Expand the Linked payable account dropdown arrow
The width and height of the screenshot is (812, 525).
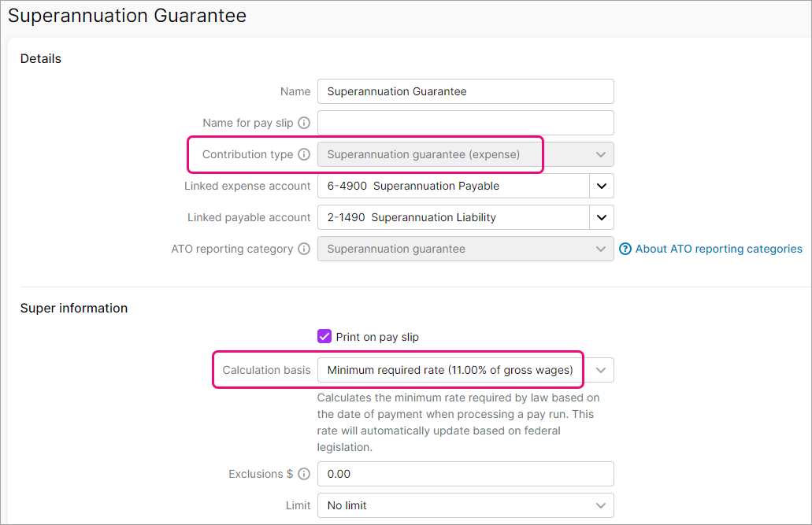click(x=602, y=217)
